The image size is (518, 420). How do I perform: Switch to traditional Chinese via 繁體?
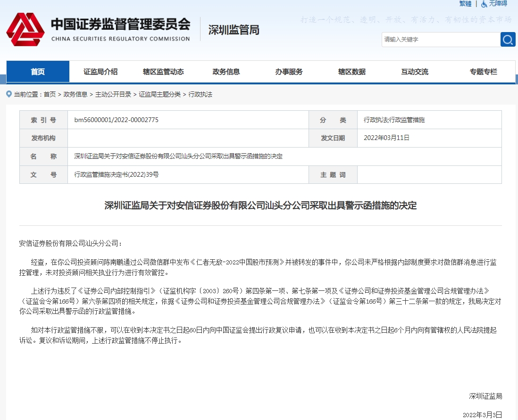pyautogui.click(x=465, y=4)
